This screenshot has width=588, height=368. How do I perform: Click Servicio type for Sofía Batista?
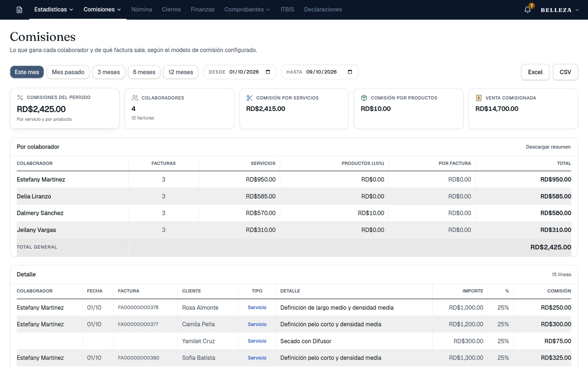[x=257, y=358]
